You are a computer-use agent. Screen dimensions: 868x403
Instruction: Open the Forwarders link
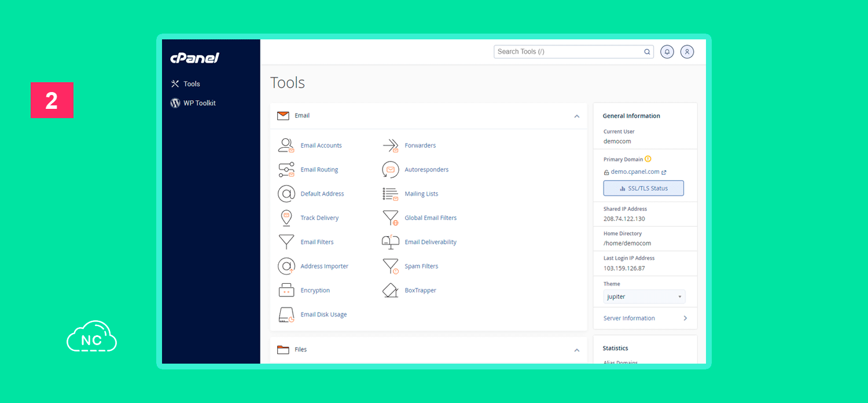pos(420,145)
